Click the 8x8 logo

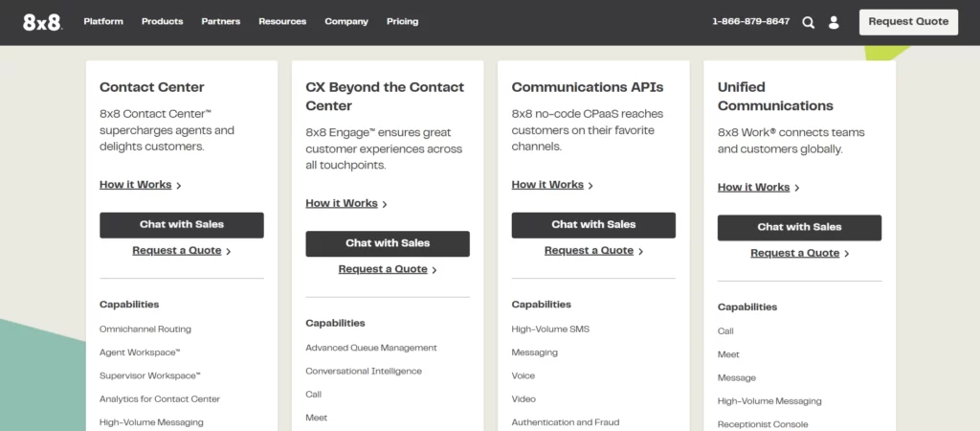tap(42, 22)
